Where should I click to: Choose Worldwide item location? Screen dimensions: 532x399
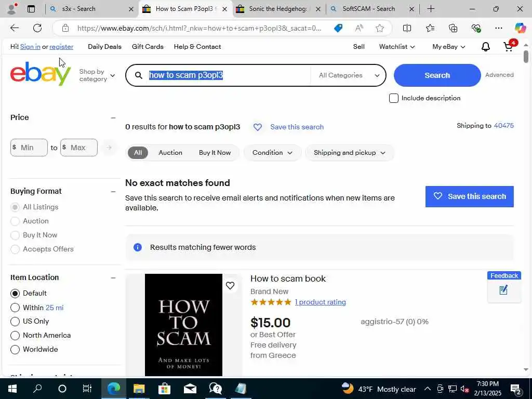click(x=15, y=350)
